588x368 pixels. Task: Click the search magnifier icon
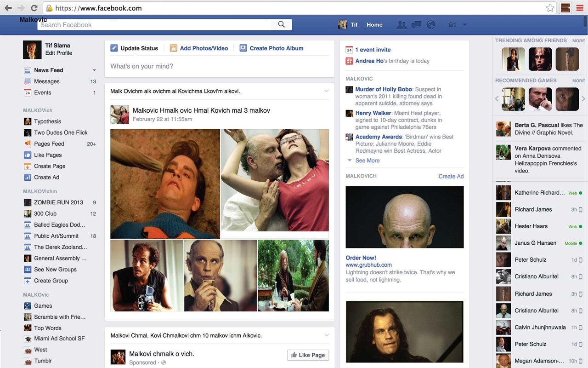click(x=281, y=24)
